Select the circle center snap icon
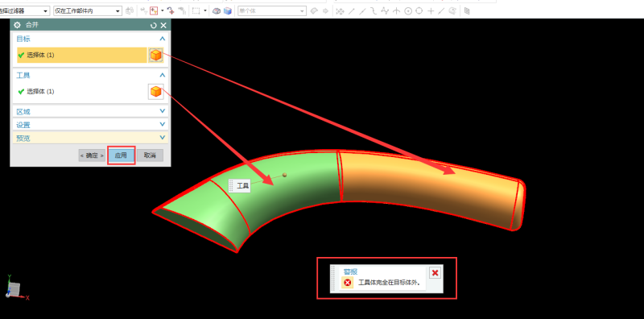 click(408, 11)
